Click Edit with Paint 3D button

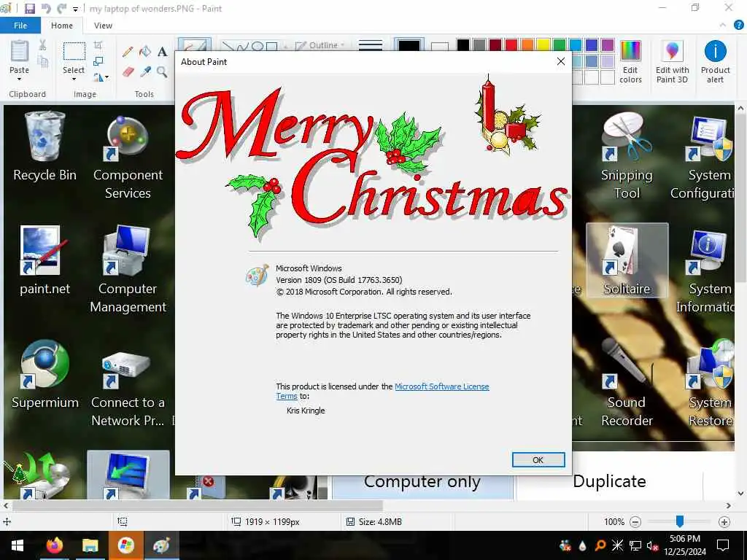tap(672, 63)
